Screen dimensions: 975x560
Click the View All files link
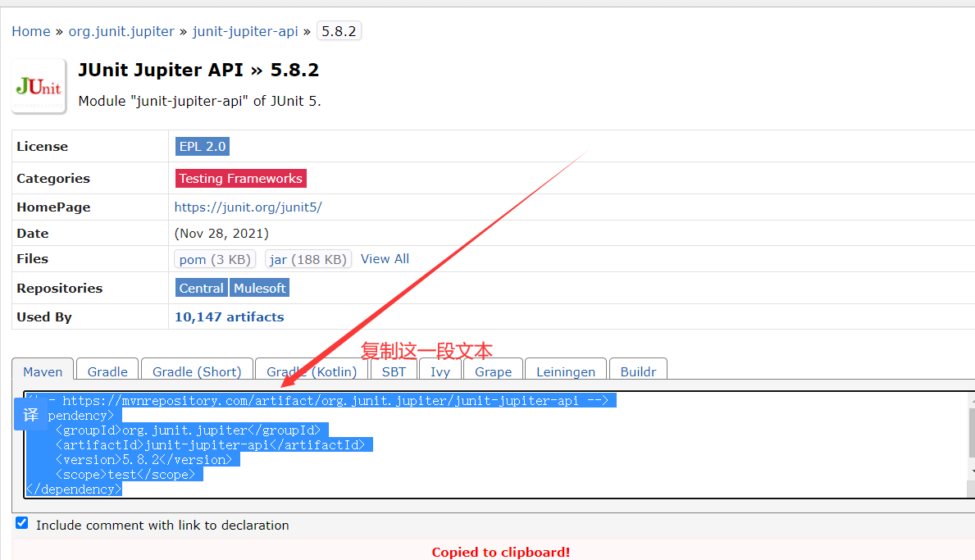385,258
